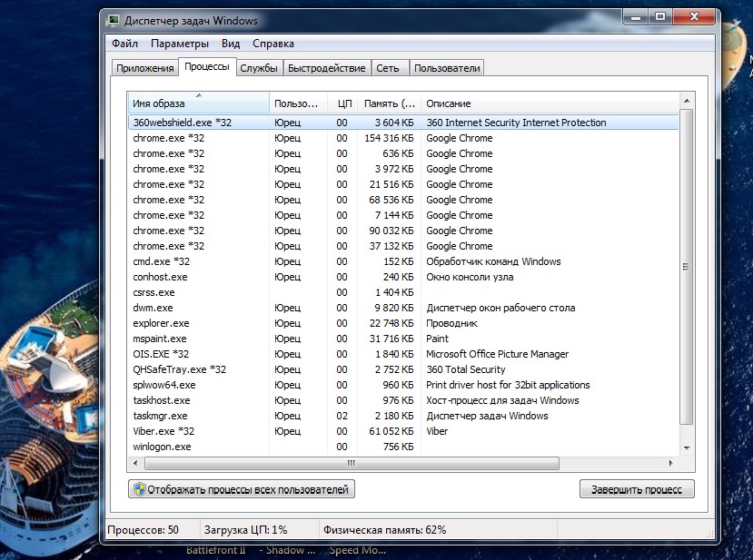Select the Viber.exe *32 process row
753x560 pixels.
(x=163, y=431)
